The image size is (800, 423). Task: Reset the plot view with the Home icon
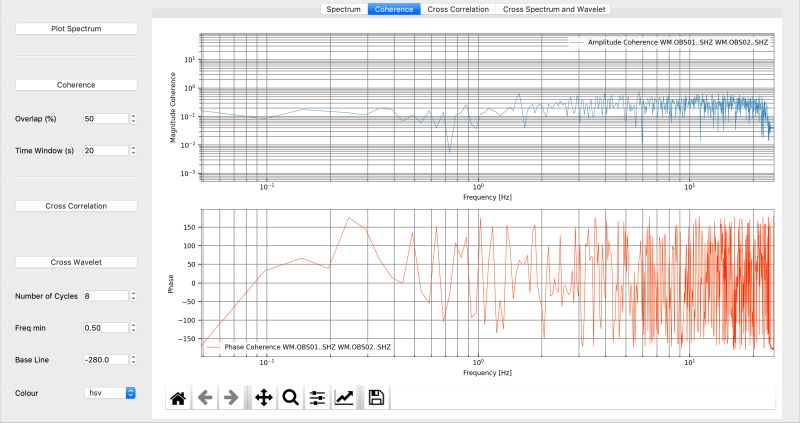coord(178,397)
